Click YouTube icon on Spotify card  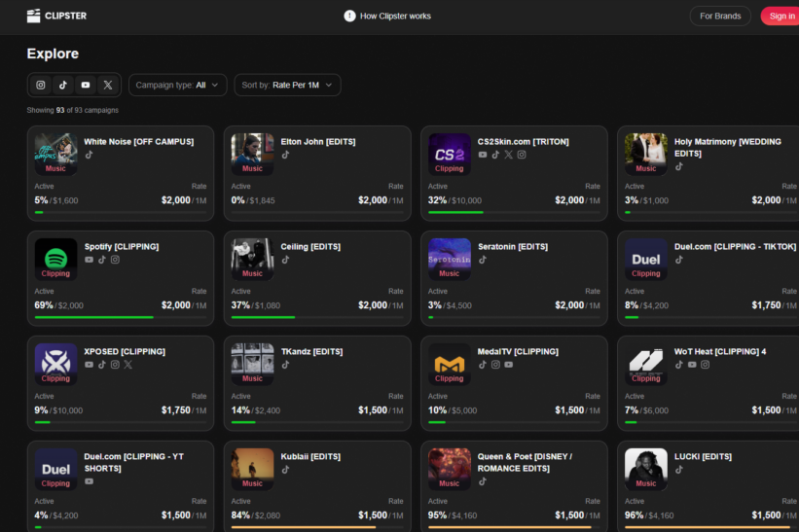90,260
